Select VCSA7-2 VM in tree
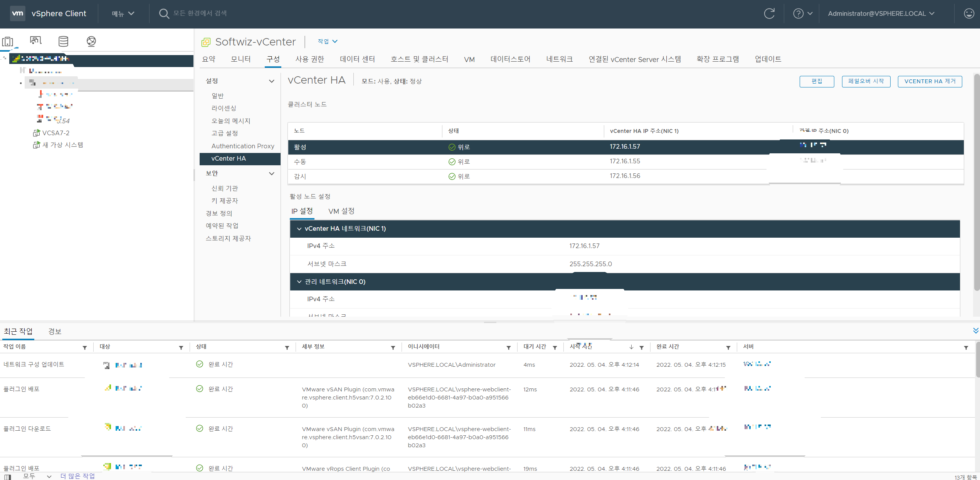 tap(55, 133)
